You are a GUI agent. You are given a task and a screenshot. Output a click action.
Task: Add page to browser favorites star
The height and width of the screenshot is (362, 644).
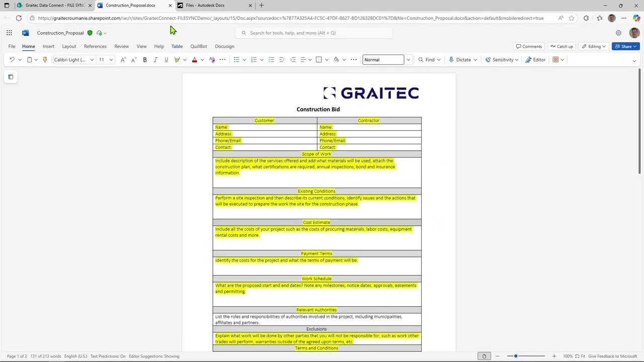point(572,18)
